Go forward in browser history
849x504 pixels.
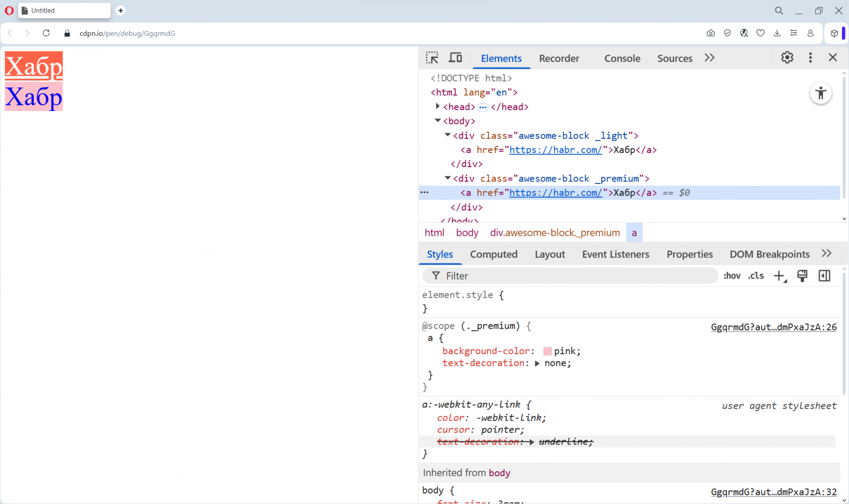tap(27, 33)
